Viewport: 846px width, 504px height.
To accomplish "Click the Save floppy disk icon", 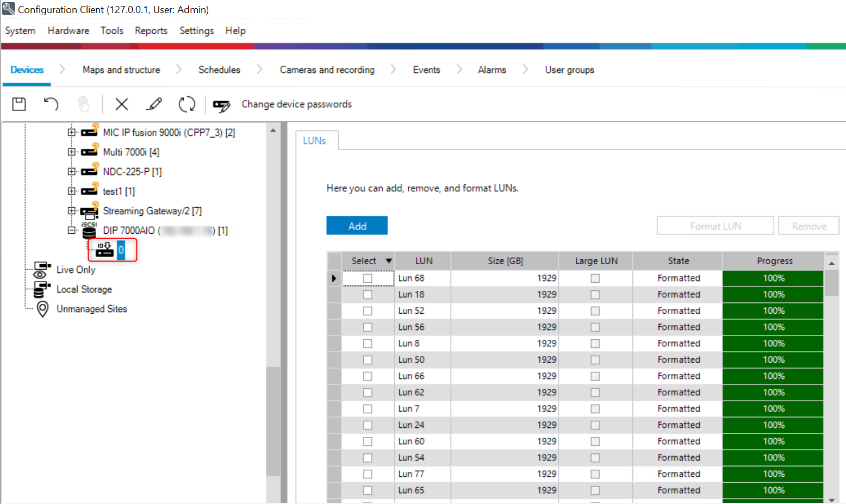I will [19, 104].
